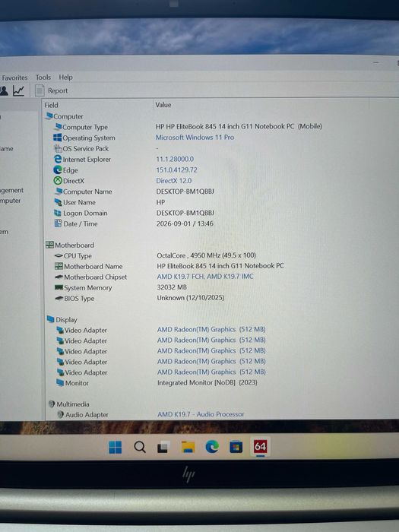Select the 2026-09-01 / 13:46 date value
The width and height of the screenshot is (399, 532).
coord(185,223)
